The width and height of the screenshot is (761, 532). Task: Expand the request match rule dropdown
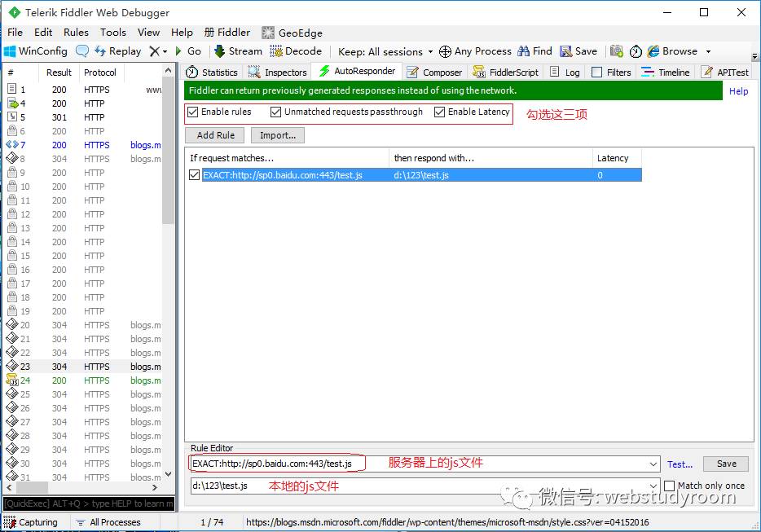(x=653, y=464)
